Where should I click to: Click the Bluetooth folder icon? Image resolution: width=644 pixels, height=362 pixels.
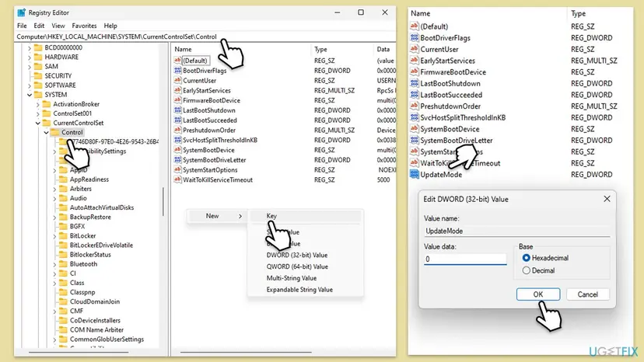tap(63, 264)
